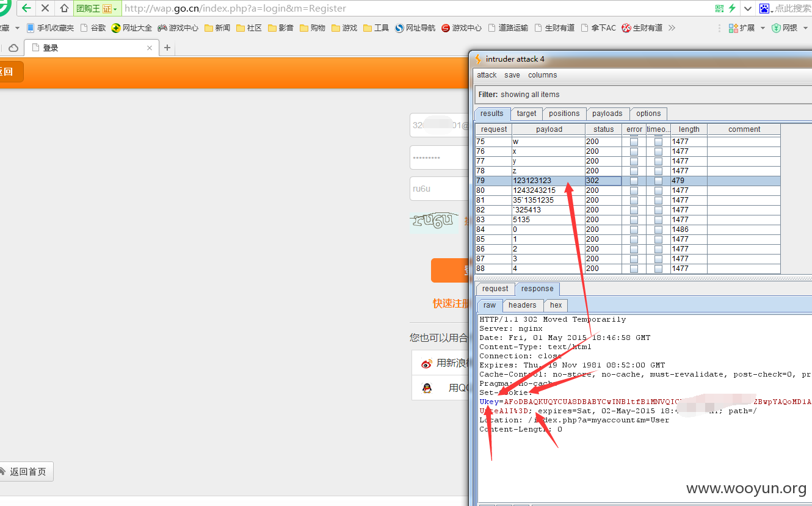Viewport: 812px width, 506px height.
Task: Expand the 团购王 certificate dropdown arrow
Action: (x=115, y=9)
